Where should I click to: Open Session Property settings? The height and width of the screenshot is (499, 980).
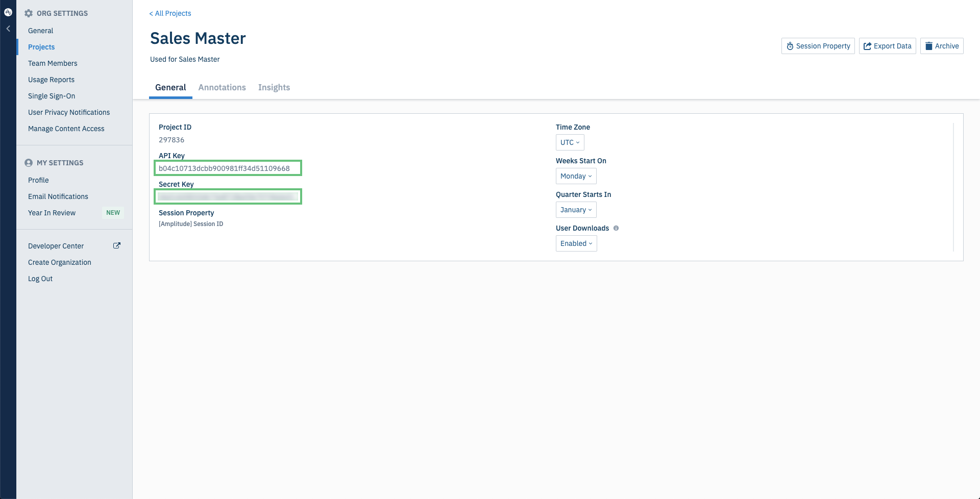point(818,46)
